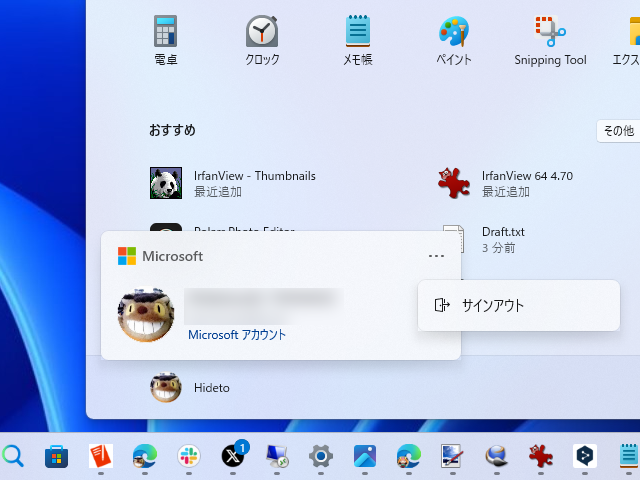Open the 電卓 calculator app
The image size is (640, 480).
pyautogui.click(x=165, y=40)
